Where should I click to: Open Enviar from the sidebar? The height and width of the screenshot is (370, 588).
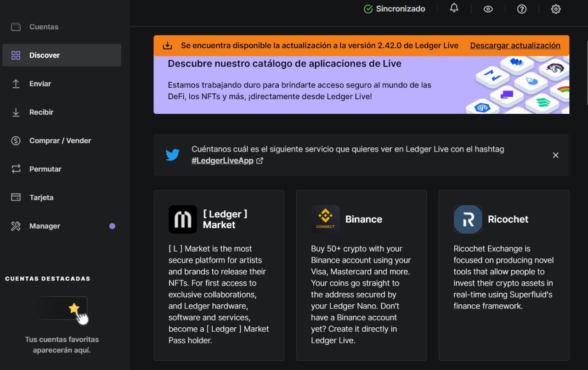pos(62,84)
